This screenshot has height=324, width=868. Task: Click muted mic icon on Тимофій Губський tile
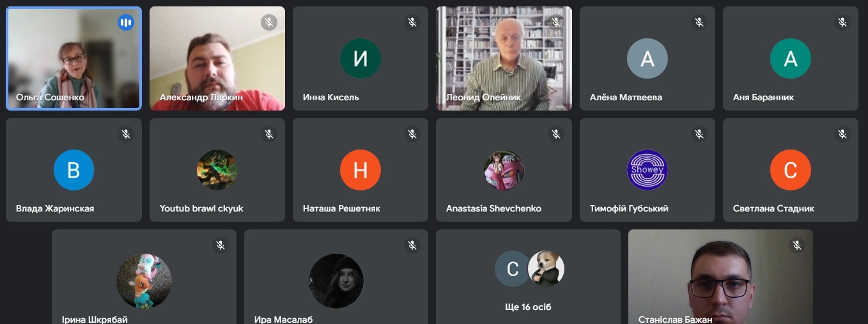coord(699,134)
